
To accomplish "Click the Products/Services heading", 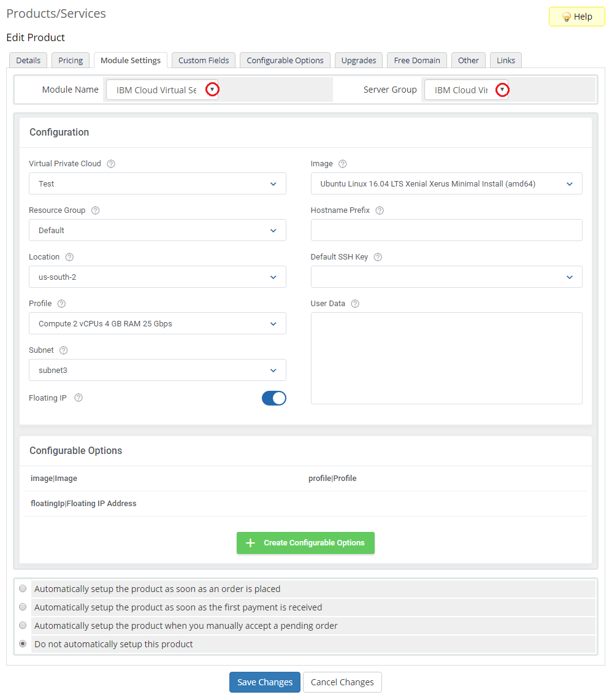I will click(56, 13).
